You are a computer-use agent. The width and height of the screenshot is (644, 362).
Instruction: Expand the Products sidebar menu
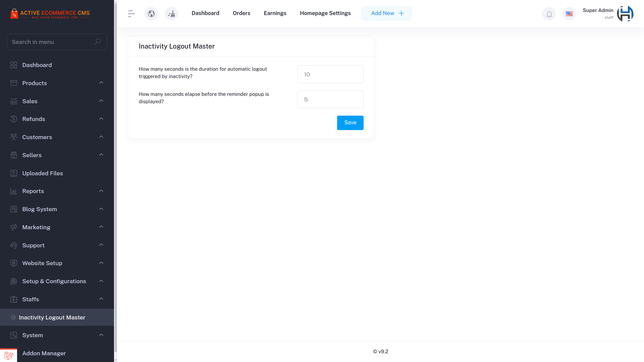[x=57, y=83]
